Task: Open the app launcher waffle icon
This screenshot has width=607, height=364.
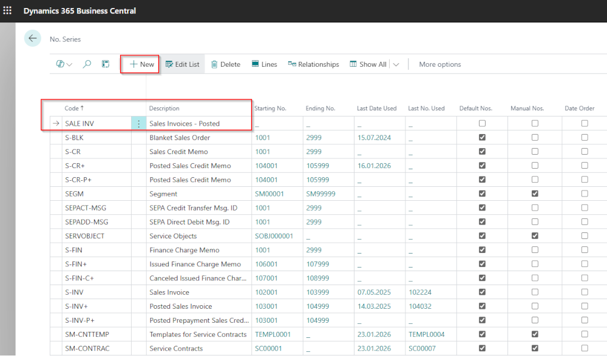Action: 7,10
